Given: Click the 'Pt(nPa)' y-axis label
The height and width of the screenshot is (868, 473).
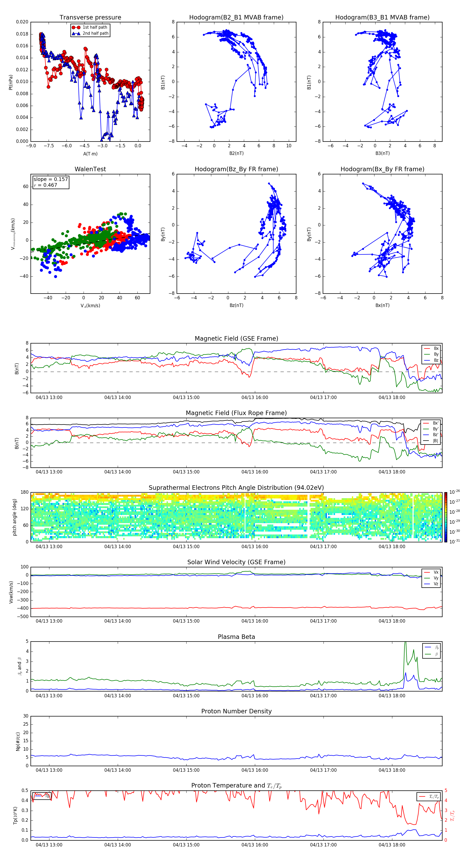Looking at the screenshot, I should 11,82.
